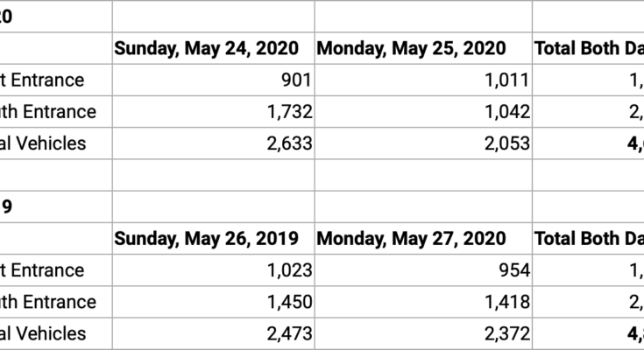Viewport: 644px width, 350px height.
Task: Click the cell with value 1,042
Action: [423, 112]
